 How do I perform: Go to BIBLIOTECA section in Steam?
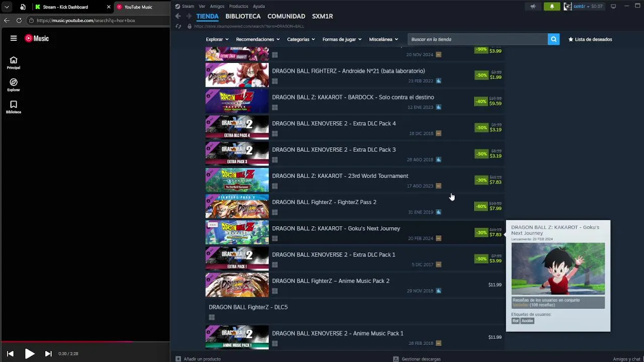coord(243,16)
